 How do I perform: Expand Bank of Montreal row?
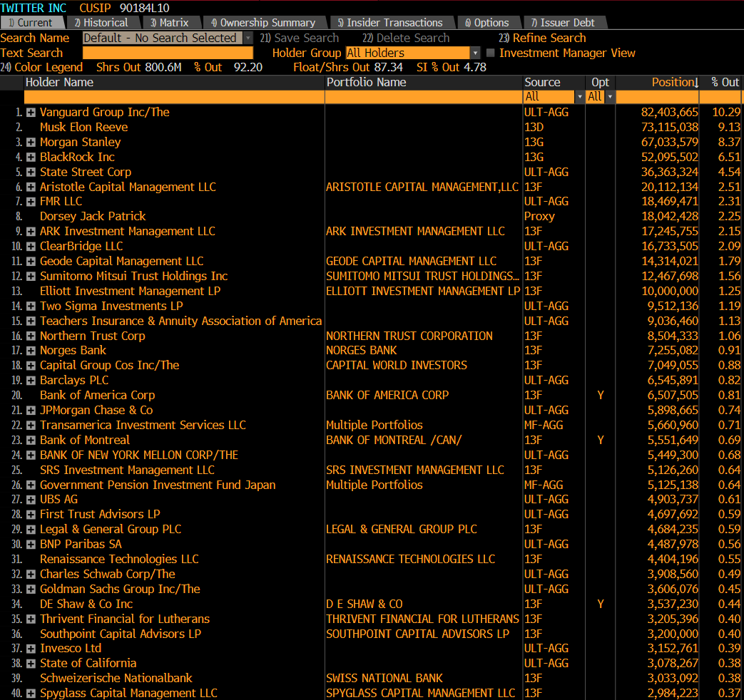(31, 440)
